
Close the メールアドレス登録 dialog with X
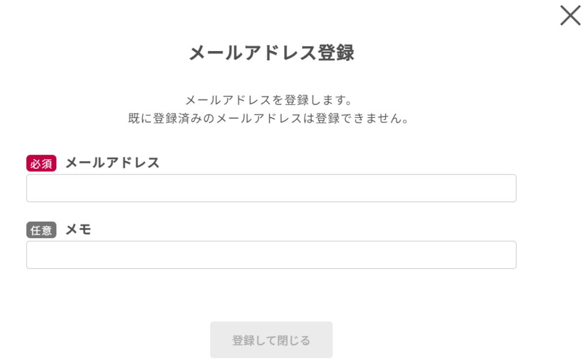pyautogui.click(x=570, y=16)
